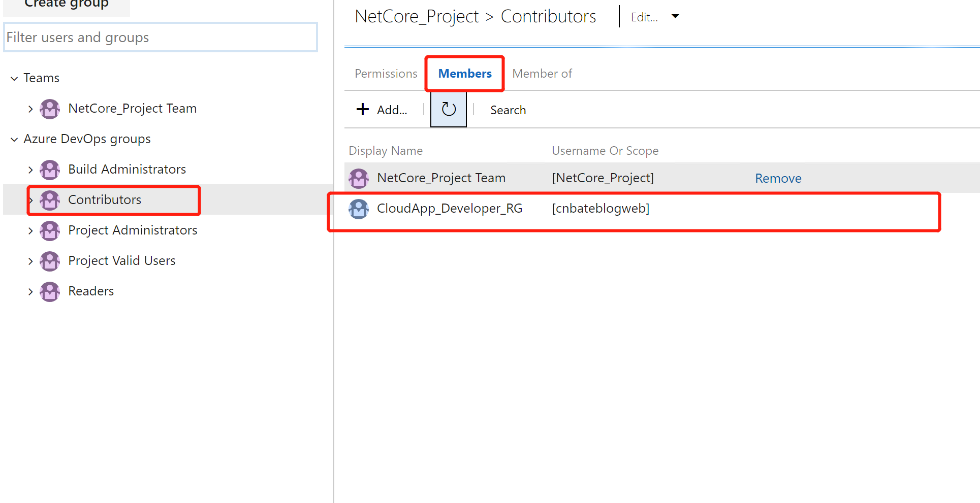Screen dimensions: 980x503
Task: Click the Project Valid Users group icon
Action: coord(50,261)
